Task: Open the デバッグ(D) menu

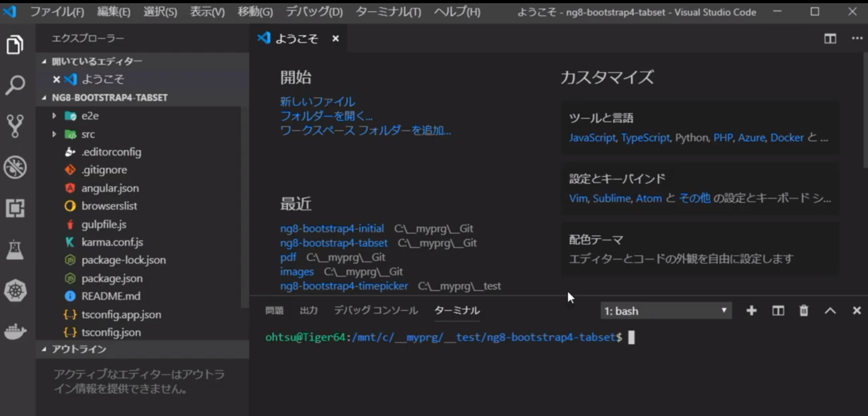Action: point(314,12)
